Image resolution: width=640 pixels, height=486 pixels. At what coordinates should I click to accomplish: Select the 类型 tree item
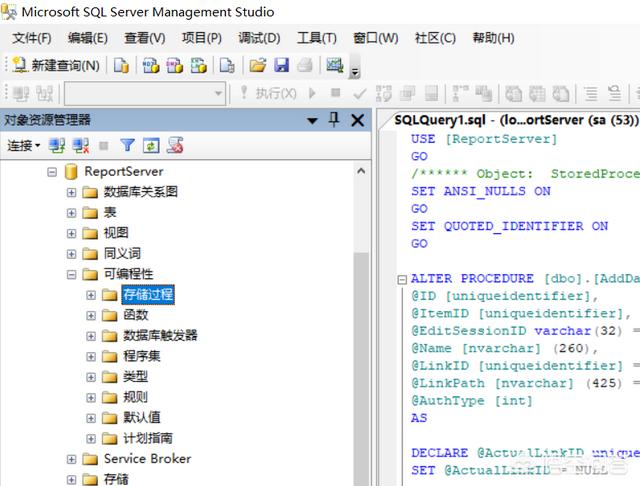(x=136, y=377)
